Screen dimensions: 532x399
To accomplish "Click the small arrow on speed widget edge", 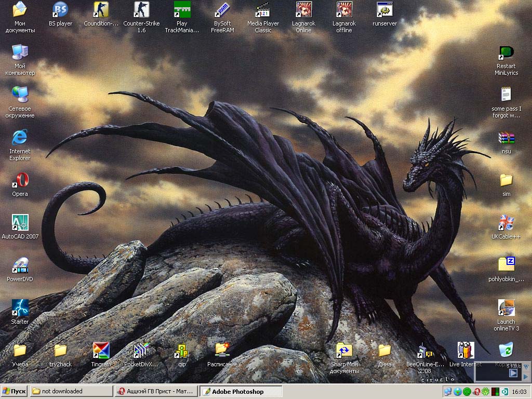I will (x=526, y=377).
